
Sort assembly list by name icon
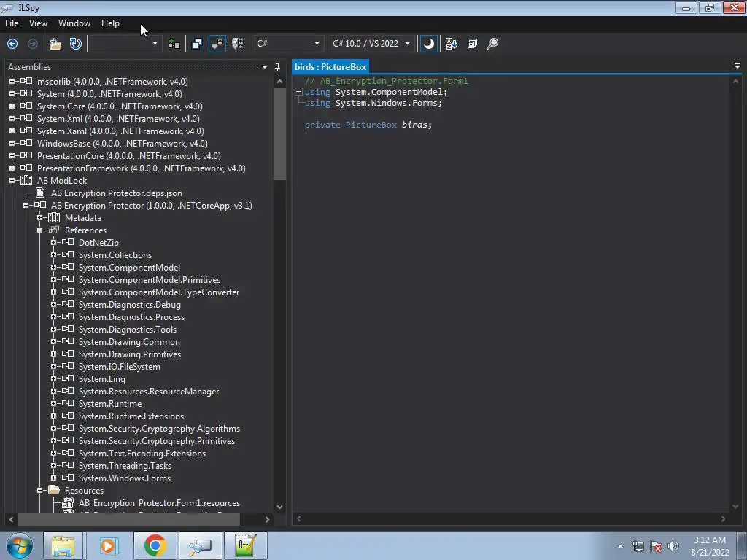click(452, 44)
